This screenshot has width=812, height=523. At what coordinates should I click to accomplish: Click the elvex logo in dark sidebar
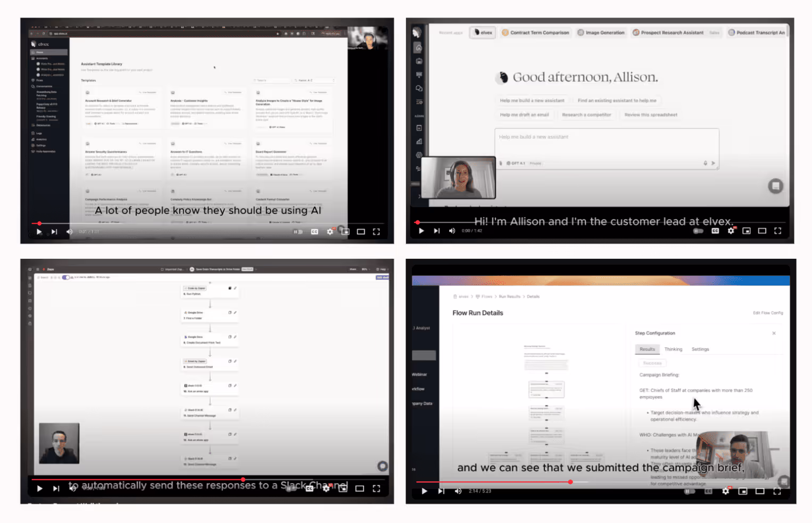coord(40,44)
